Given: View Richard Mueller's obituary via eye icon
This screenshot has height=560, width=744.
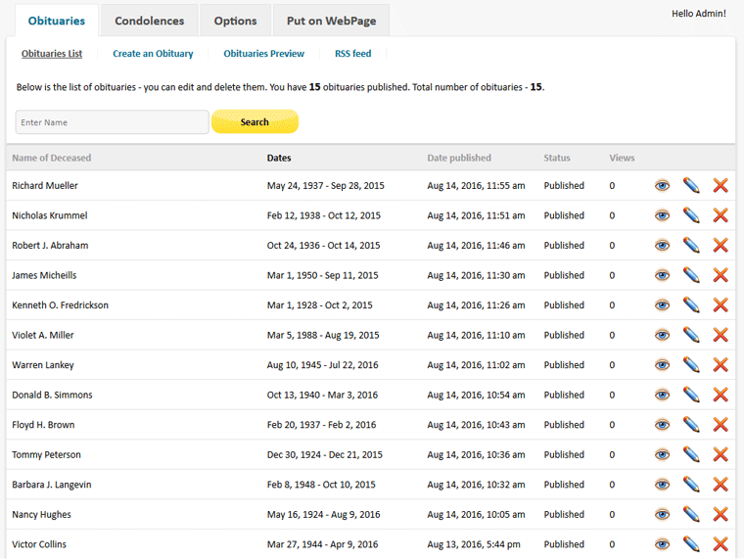Looking at the screenshot, I should coord(662,186).
